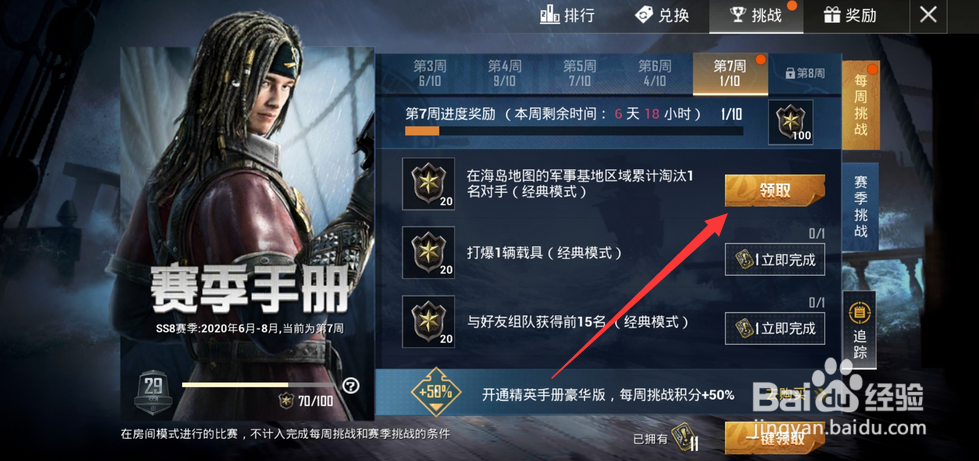
Task: Click 立即完成 for 与好友组队 mission
Action: [774, 328]
